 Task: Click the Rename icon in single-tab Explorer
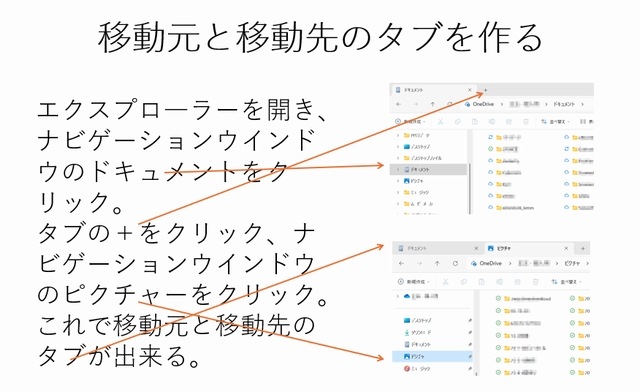tap(492, 122)
